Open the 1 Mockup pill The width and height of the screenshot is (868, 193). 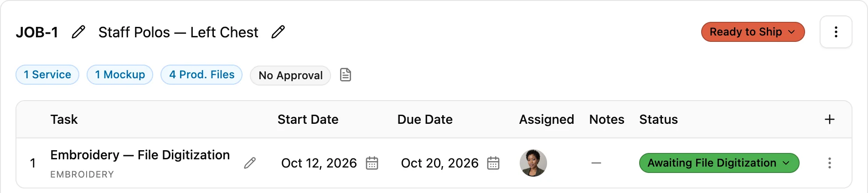point(120,75)
